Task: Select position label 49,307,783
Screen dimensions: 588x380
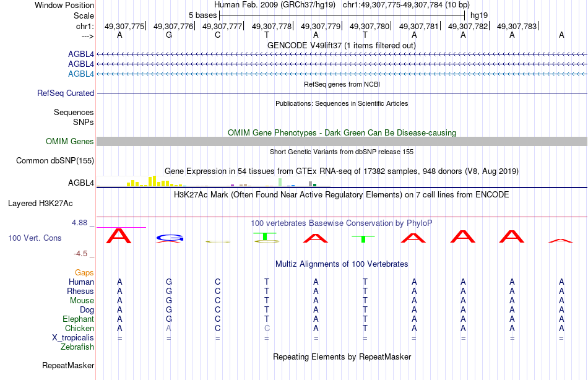Action: pyautogui.click(x=517, y=26)
